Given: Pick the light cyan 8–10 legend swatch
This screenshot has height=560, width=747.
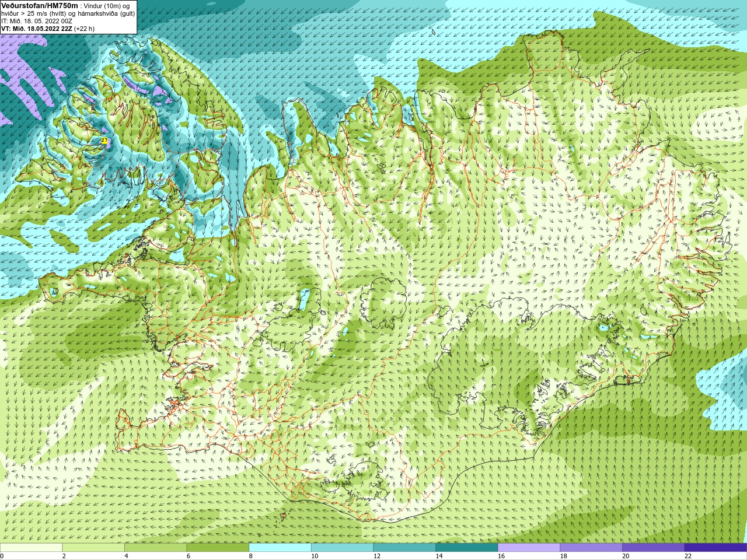Looking at the screenshot, I should [x=280, y=548].
